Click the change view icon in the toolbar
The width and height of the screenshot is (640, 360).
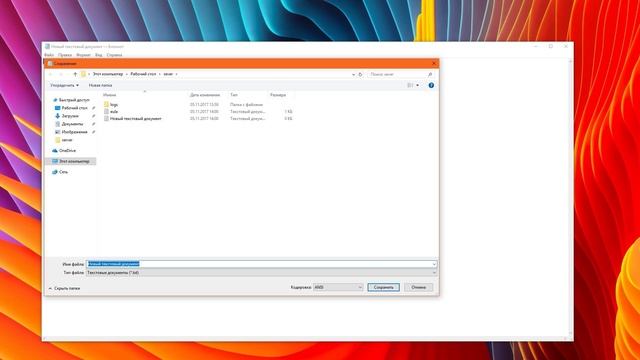[410, 85]
